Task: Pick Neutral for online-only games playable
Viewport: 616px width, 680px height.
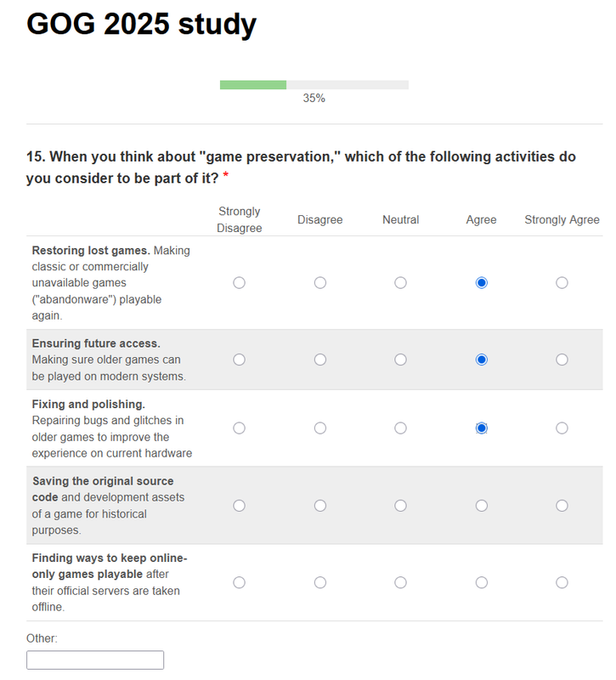Action: point(400,582)
